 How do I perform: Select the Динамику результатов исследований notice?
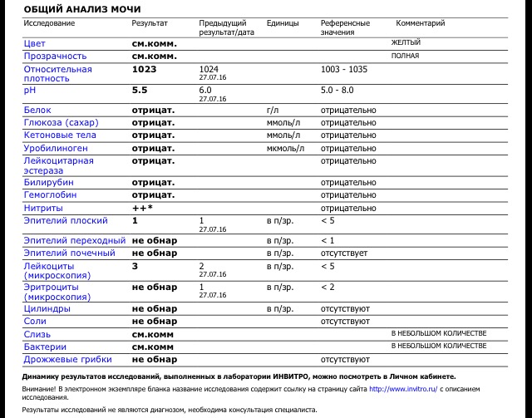click(x=239, y=376)
